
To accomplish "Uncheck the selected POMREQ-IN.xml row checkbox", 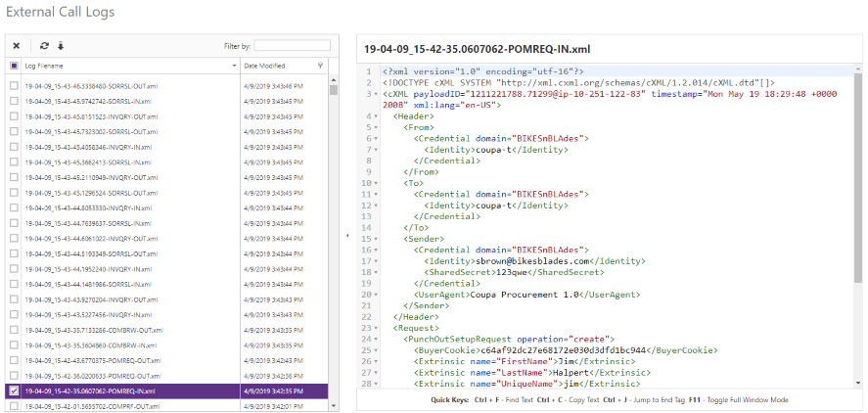I will tap(14, 390).
